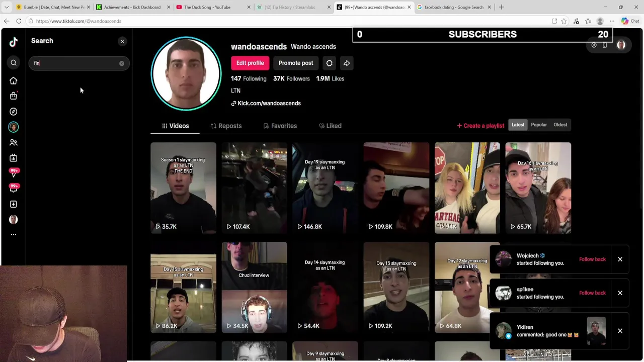Click Create a playlist

click(x=480, y=126)
